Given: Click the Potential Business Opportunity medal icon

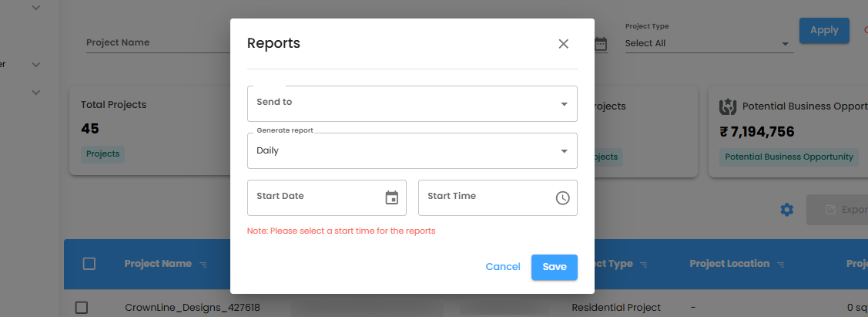Looking at the screenshot, I should coord(728,106).
